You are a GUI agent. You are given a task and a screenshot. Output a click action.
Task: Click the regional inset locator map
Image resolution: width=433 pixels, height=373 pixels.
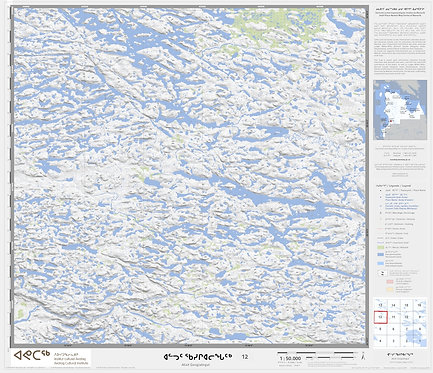point(400,110)
